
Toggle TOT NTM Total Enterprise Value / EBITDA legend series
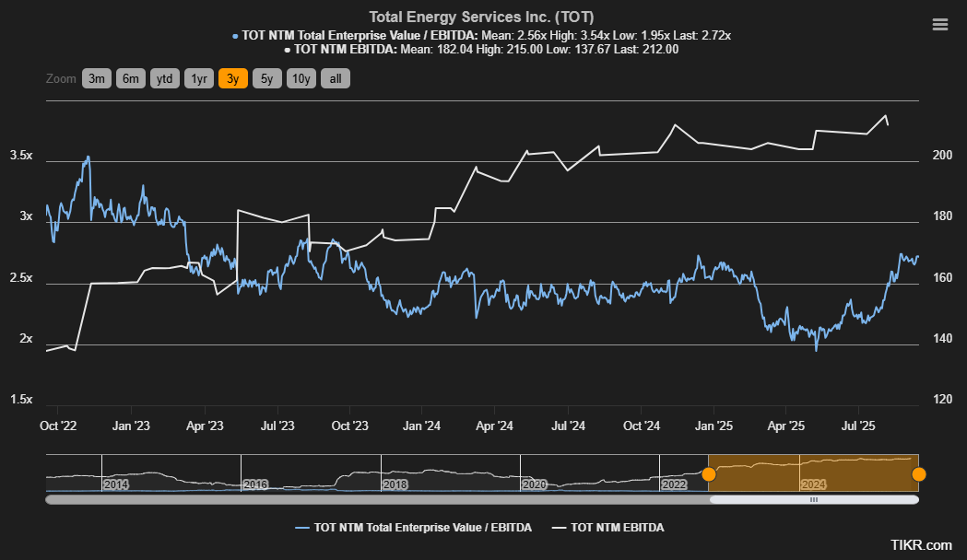(413, 528)
